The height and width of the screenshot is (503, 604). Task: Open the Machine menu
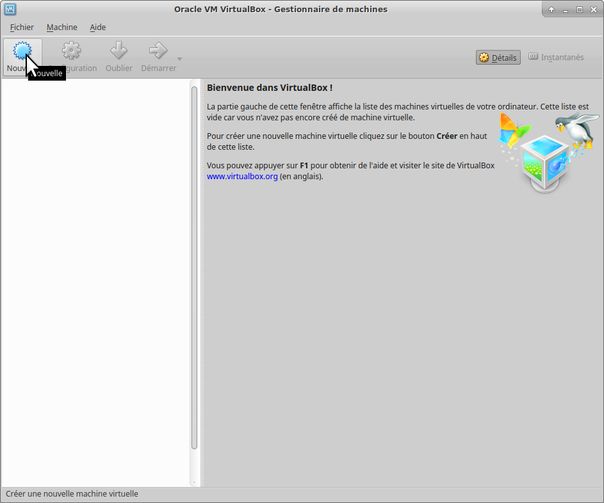[x=62, y=27]
